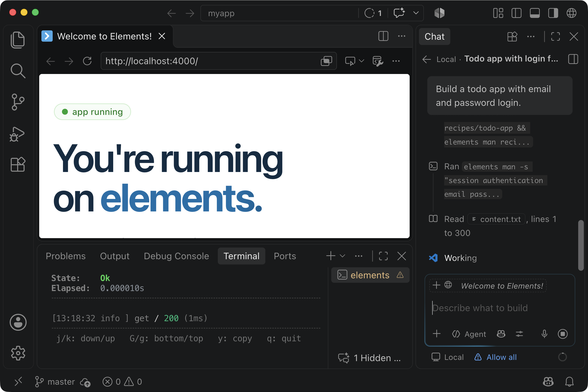Maximize the terminal panel
Image resolution: width=588 pixels, height=392 pixels.
point(383,256)
